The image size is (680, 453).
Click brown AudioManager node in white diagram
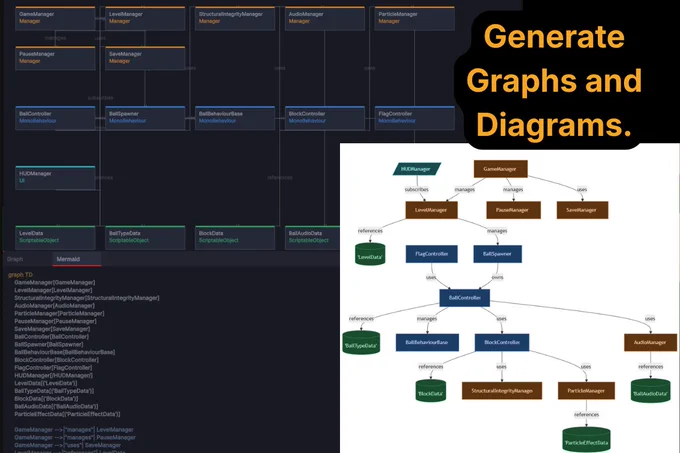coord(650,342)
